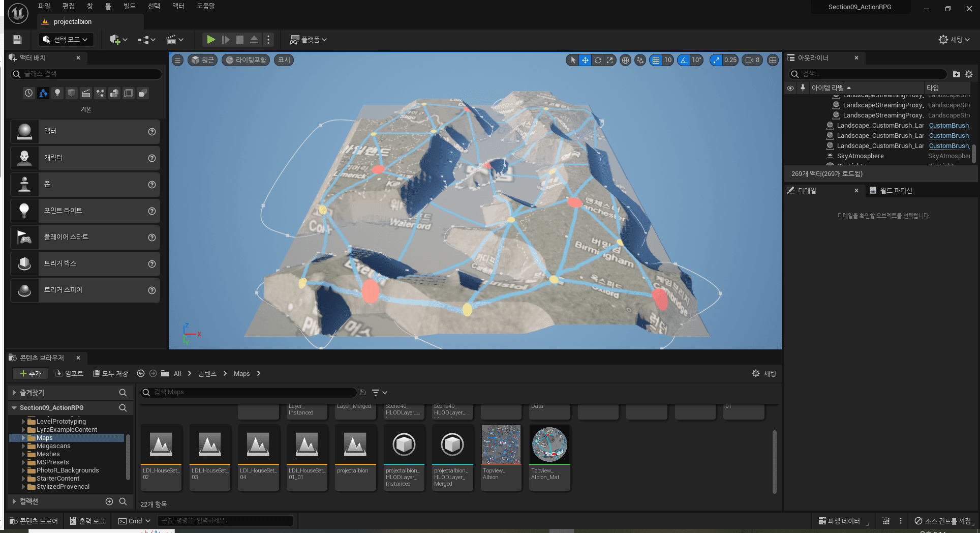Open the 플랫폼 dropdown menu
This screenshot has height=533, width=980.
pyautogui.click(x=308, y=40)
